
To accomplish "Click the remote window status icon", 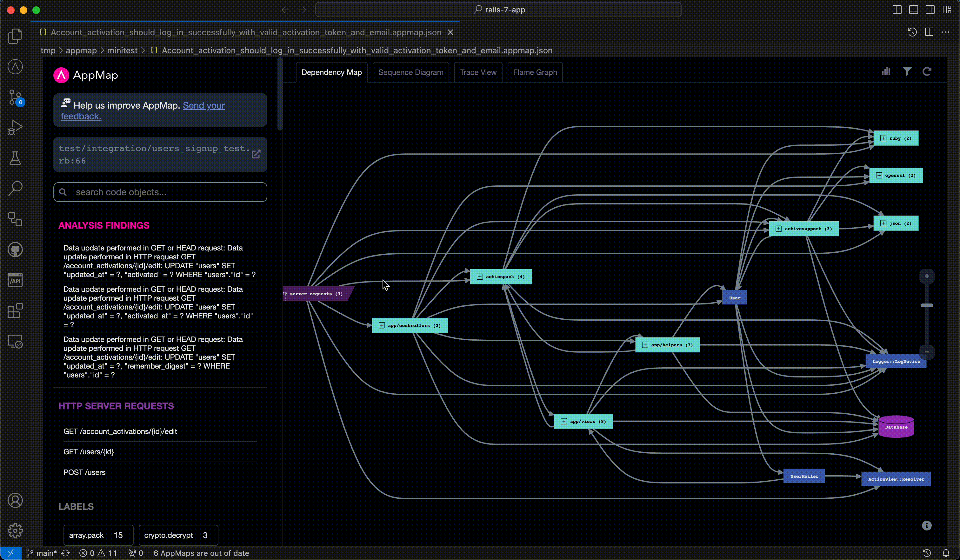I will [x=11, y=553].
